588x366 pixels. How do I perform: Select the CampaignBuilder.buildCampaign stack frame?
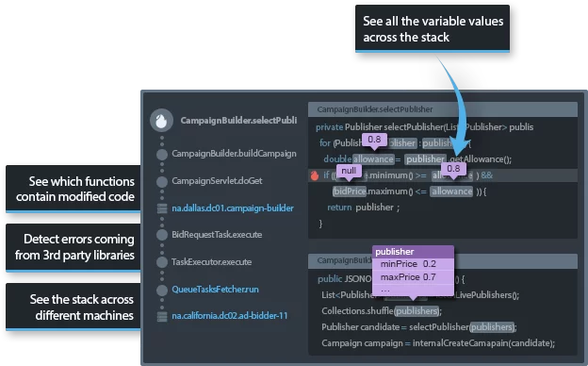[x=234, y=154]
